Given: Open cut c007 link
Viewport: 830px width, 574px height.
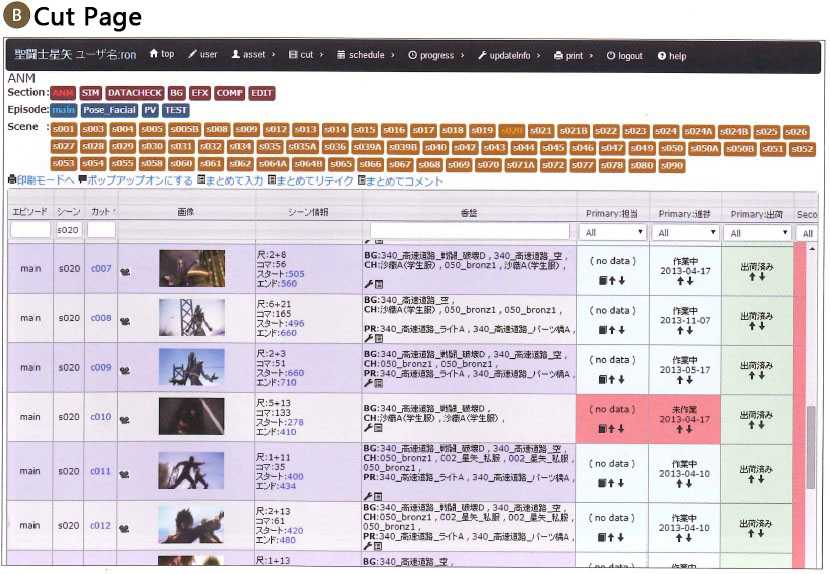Looking at the screenshot, I should pyautogui.click(x=101, y=268).
